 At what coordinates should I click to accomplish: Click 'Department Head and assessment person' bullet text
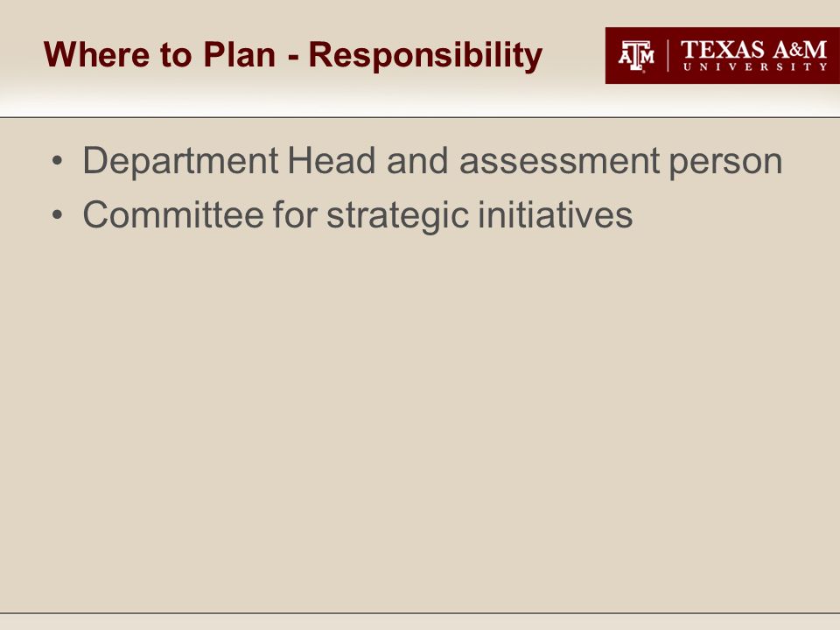point(432,161)
